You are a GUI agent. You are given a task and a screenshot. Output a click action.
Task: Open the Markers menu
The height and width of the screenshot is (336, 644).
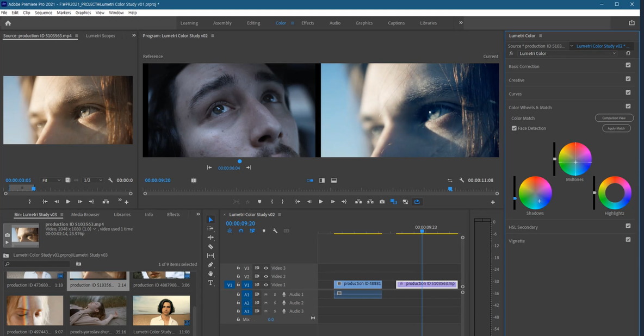[64, 13]
